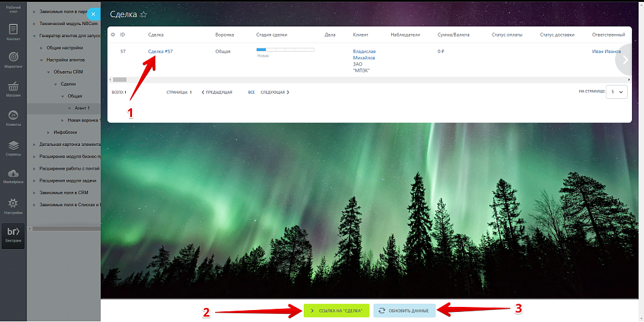Sort by Воронка column header
Screen dimensions: 644x322
(225, 35)
